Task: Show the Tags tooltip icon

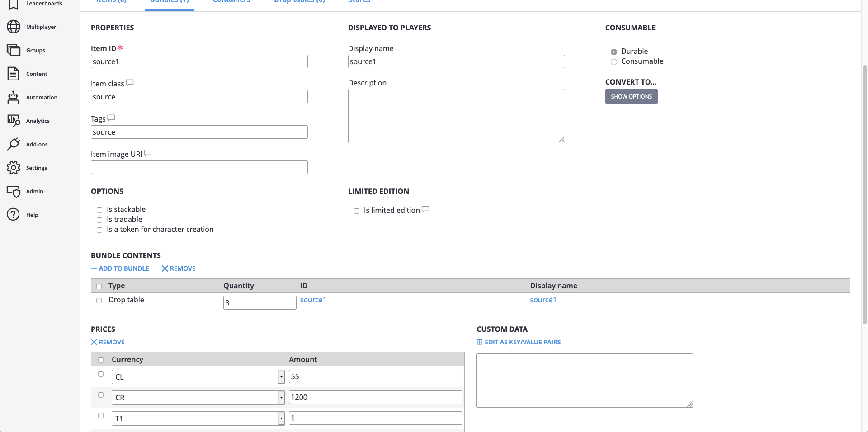Action: pos(111,118)
